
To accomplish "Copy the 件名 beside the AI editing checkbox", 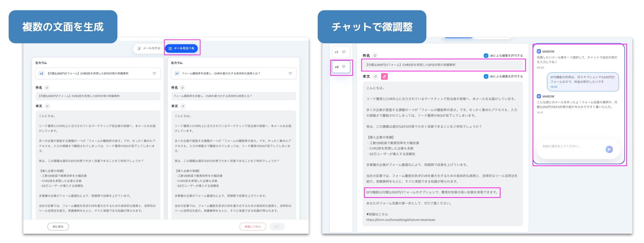I will click(x=375, y=56).
